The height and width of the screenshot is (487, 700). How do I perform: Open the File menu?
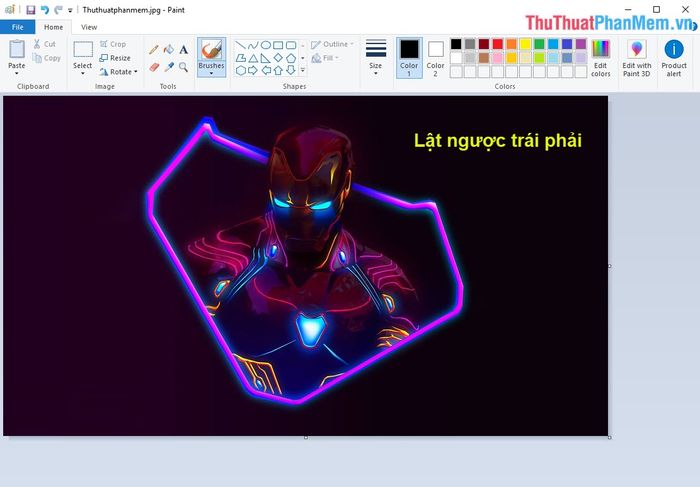click(x=17, y=27)
